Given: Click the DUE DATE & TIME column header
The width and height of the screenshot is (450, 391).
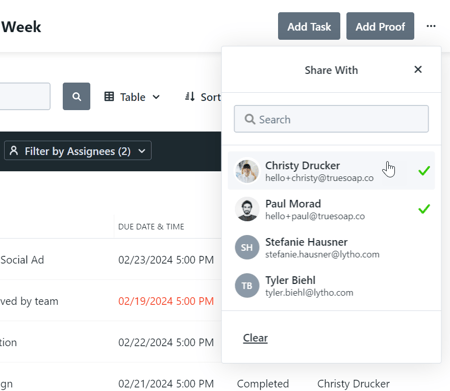Looking at the screenshot, I should pos(151,227).
